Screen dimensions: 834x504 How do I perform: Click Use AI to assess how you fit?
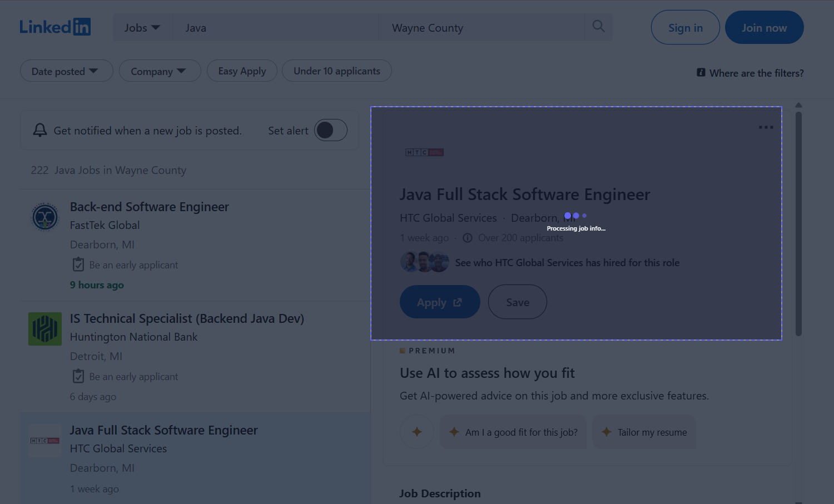[487, 373]
